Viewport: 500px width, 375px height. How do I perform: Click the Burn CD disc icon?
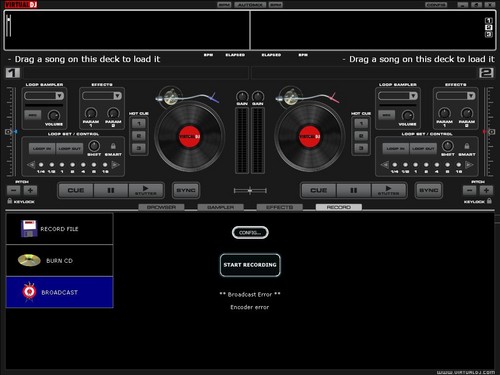pos(29,260)
